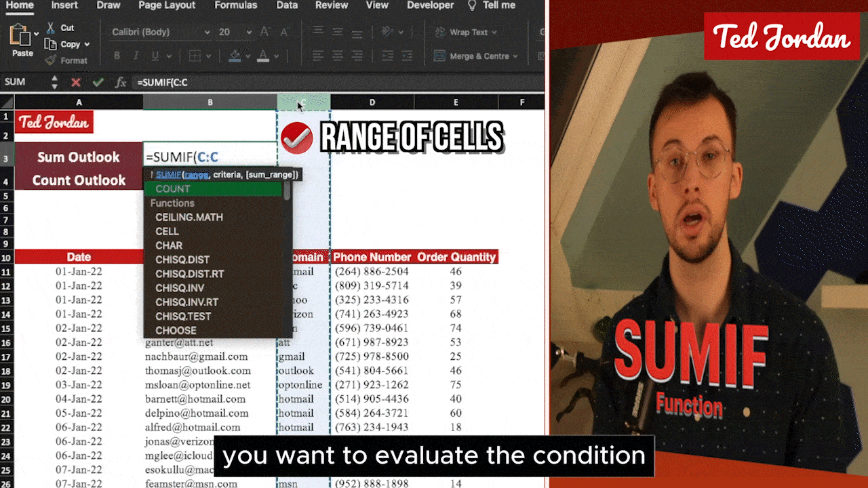The width and height of the screenshot is (868, 488).
Task: Toggle Underline formatting
Action: (x=155, y=56)
